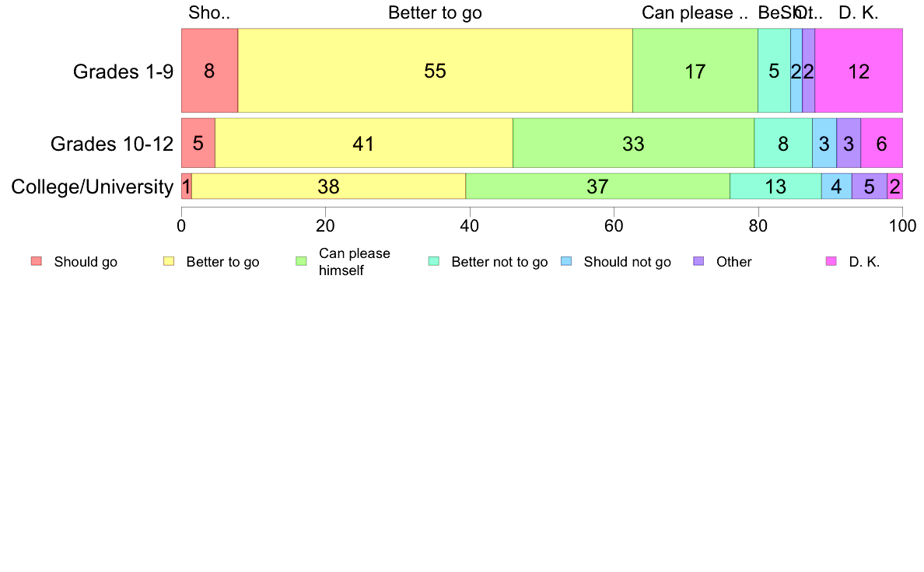924x572 pixels.
Task: Select the Grades 1-9 yellow segment labeled 55
Action: [x=436, y=70]
